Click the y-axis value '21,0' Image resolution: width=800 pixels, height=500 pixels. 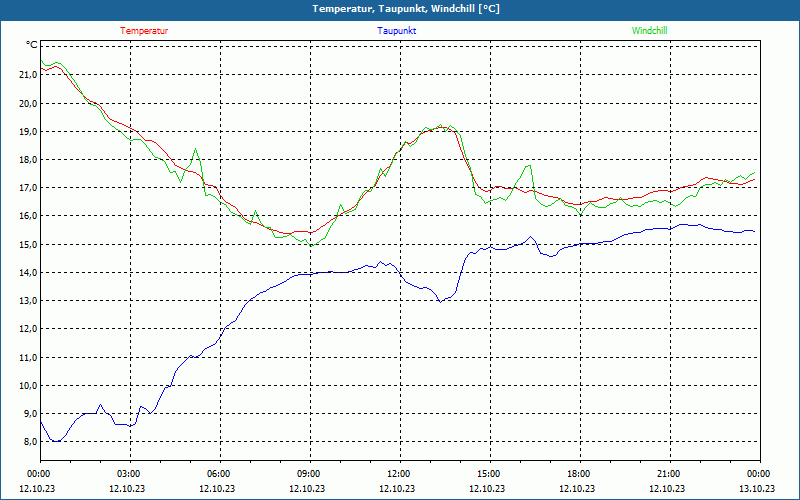[29, 75]
